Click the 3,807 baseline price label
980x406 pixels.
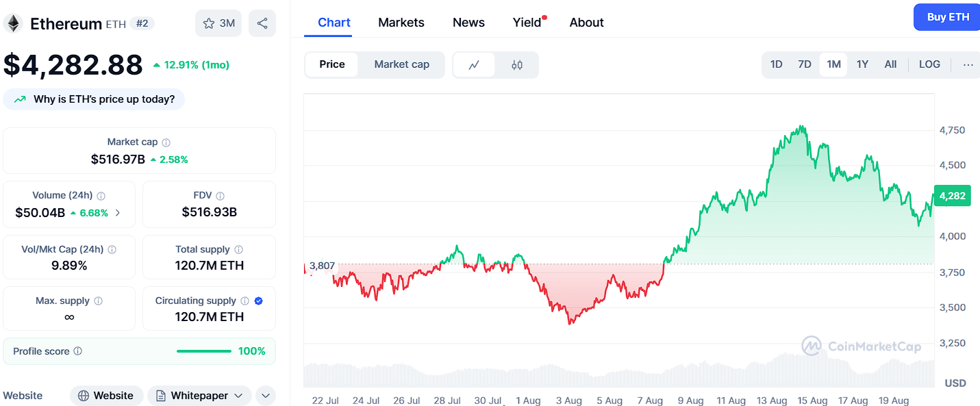(x=322, y=266)
